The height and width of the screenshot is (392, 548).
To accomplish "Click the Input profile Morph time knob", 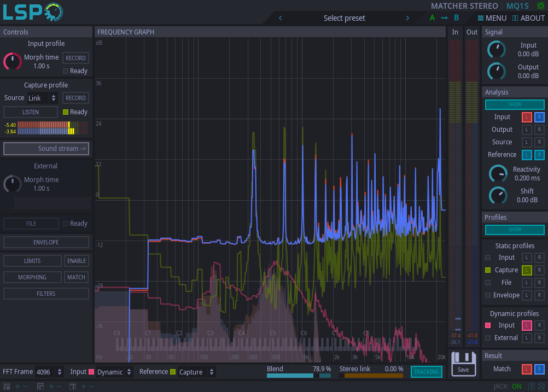I will point(13,61).
